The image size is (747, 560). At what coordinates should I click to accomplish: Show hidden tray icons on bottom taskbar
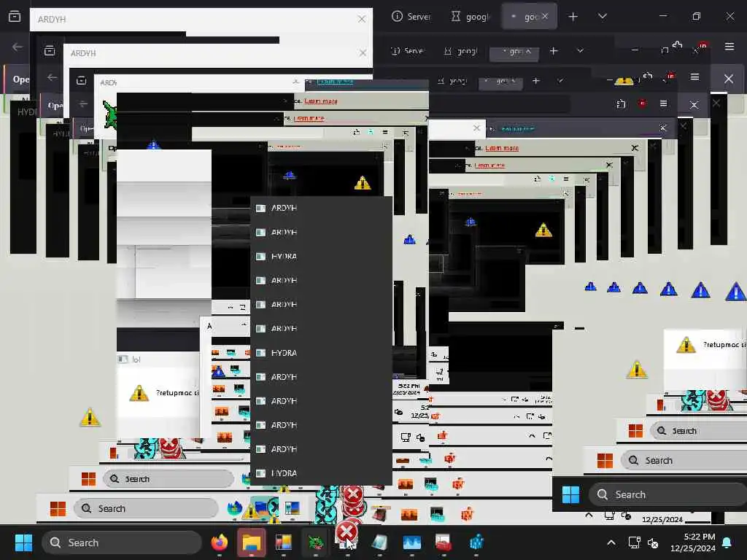(x=611, y=542)
